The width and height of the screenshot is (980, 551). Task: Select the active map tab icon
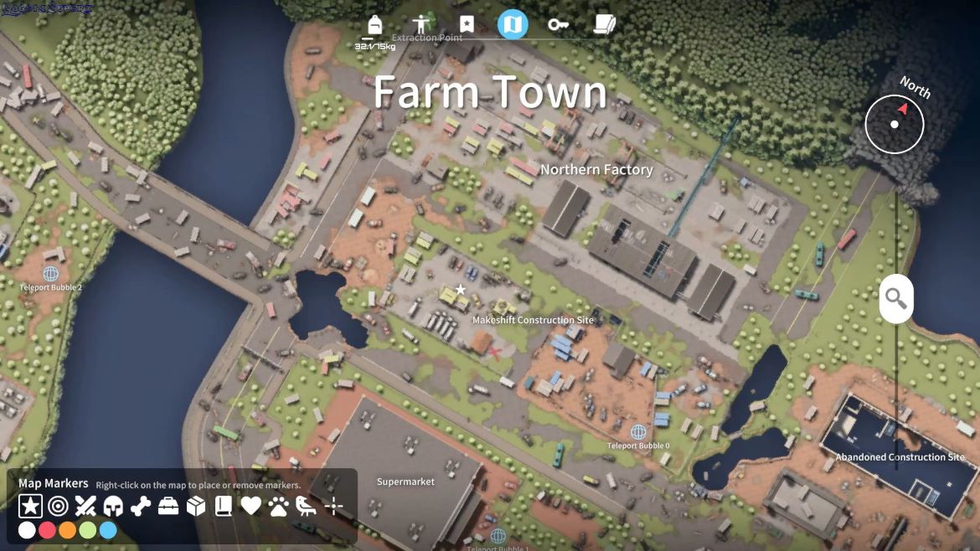[x=513, y=24]
